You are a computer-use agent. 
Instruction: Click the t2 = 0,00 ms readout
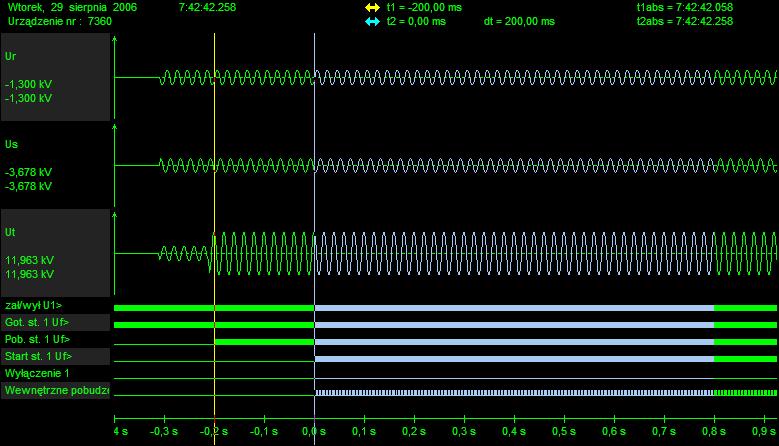416,21
